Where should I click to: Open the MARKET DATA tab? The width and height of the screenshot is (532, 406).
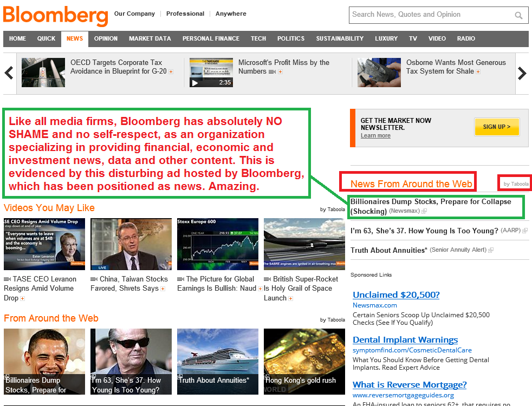coord(150,38)
